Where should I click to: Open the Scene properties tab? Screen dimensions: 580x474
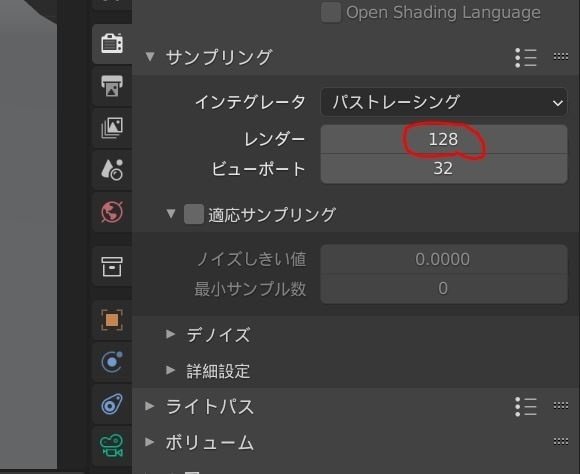click(112, 170)
